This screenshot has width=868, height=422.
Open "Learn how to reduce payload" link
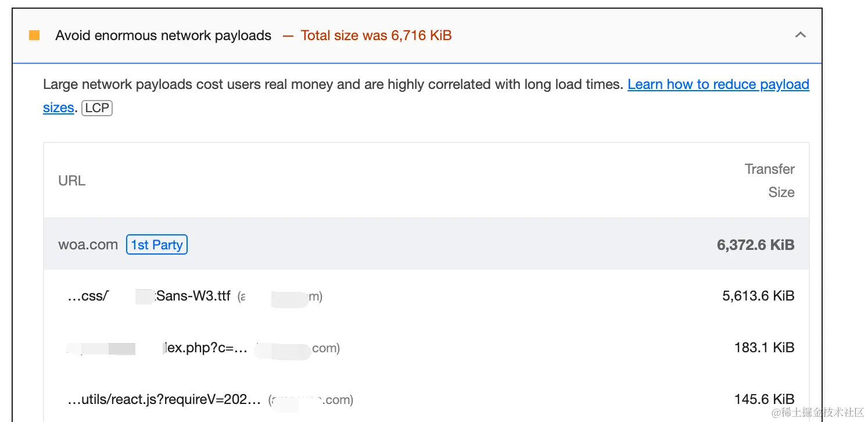pos(718,85)
